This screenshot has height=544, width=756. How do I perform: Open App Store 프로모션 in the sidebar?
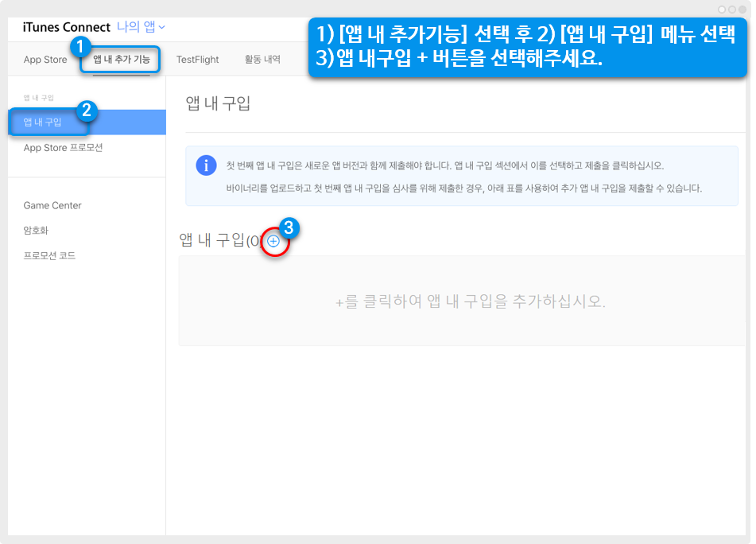[63, 148]
